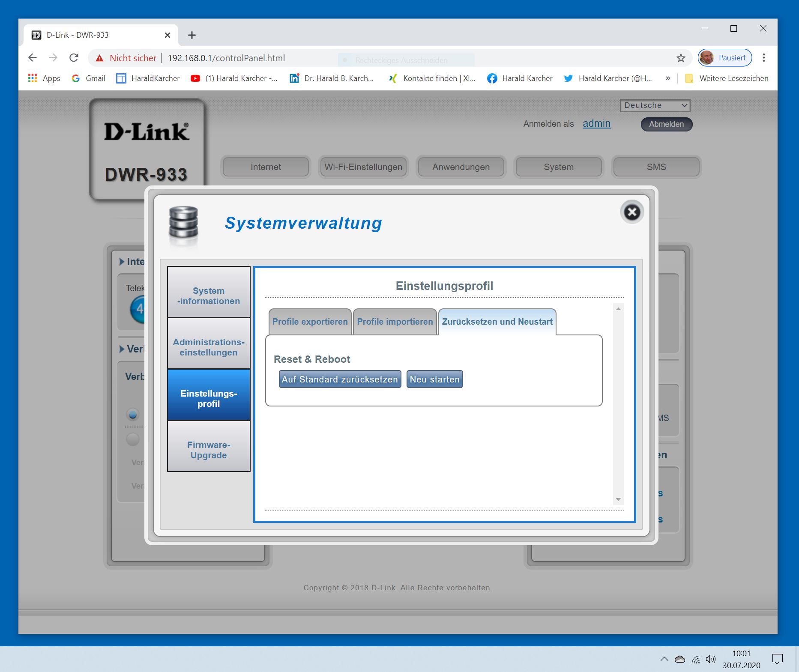
Task: Click the admin user link
Action: tap(596, 123)
